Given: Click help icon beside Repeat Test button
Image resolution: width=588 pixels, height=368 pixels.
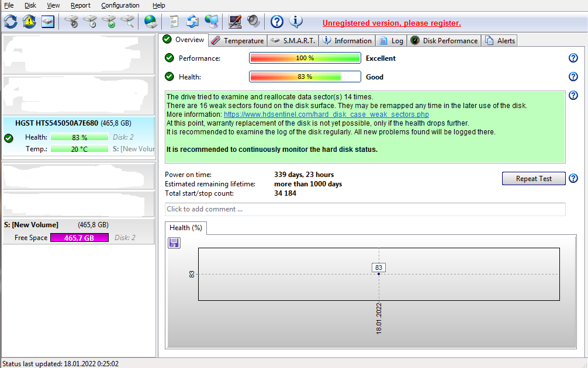Looking at the screenshot, I should [x=573, y=179].
